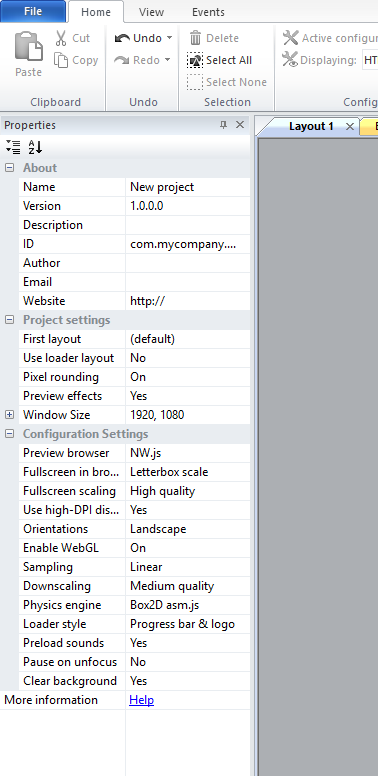Change the Use high-DPI display value
Screen dimensions: 378x776
point(188,510)
